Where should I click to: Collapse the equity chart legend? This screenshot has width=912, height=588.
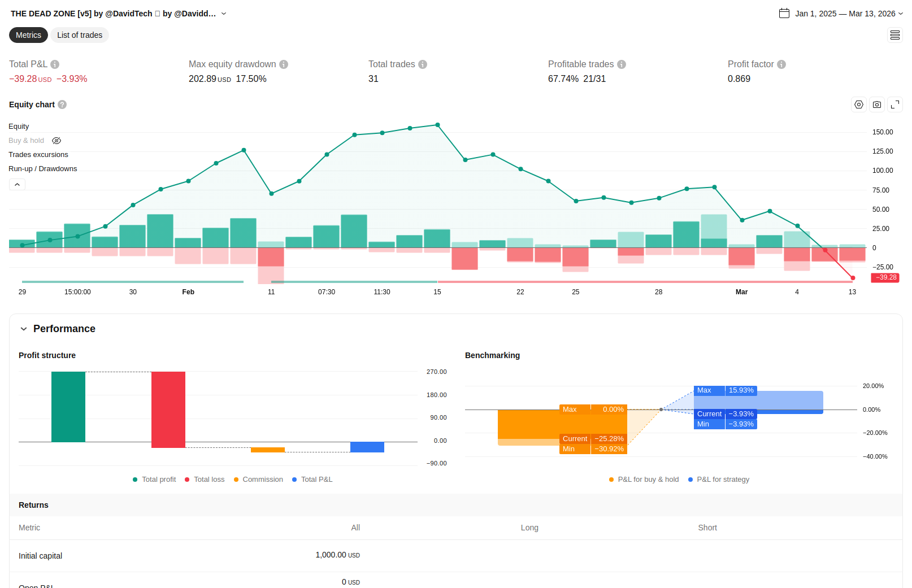(17, 185)
